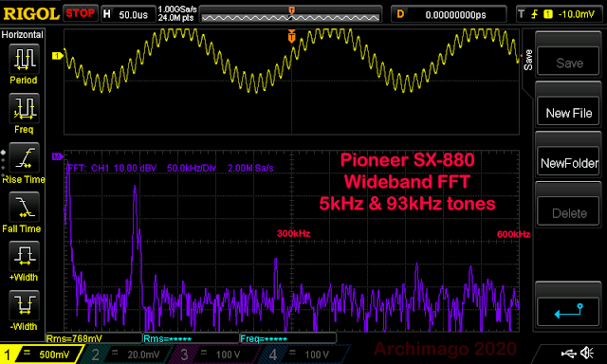Click the horizontal timebase 50.0us field
This screenshot has width=607, height=364.
129,15
